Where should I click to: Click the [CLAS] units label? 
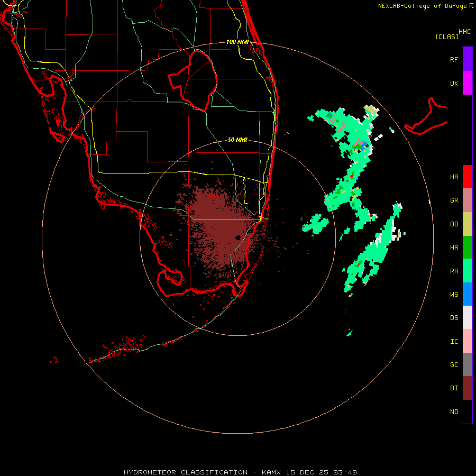pos(447,36)
